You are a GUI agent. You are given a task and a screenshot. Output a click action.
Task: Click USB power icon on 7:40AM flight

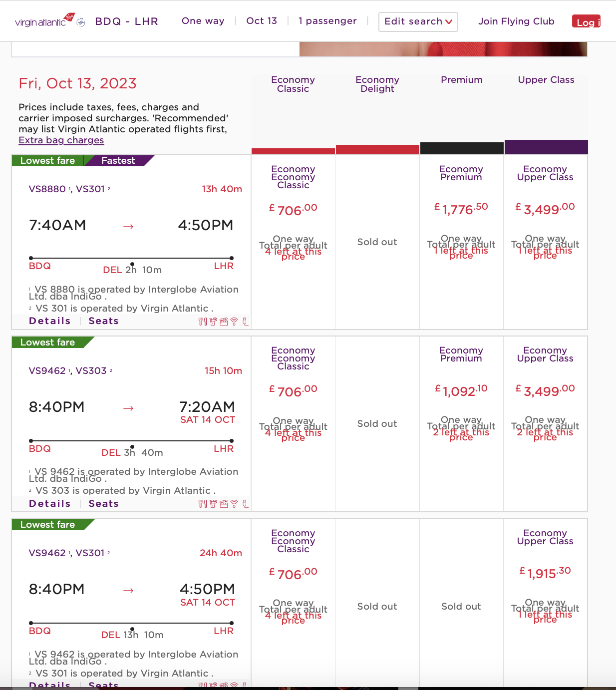tap(245, 322)
